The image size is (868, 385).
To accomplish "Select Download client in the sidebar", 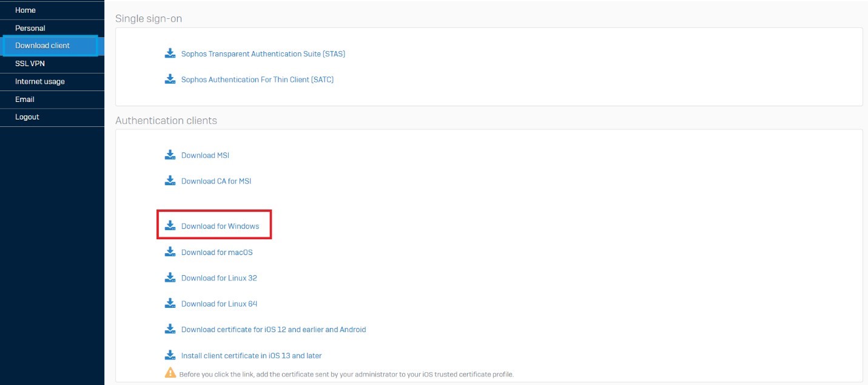I will pyautogui.click(x=52, y=46).
